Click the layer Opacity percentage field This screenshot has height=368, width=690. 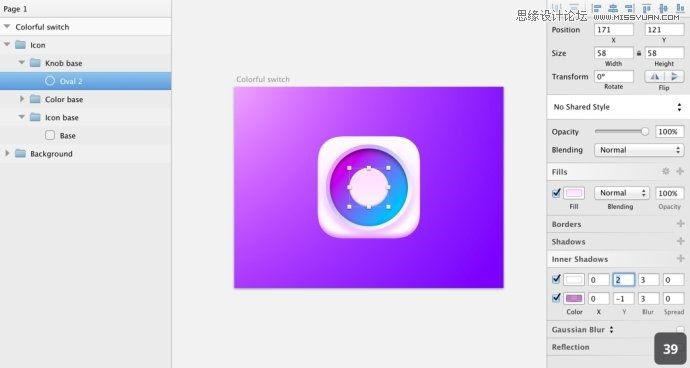(x=669, y=131)
